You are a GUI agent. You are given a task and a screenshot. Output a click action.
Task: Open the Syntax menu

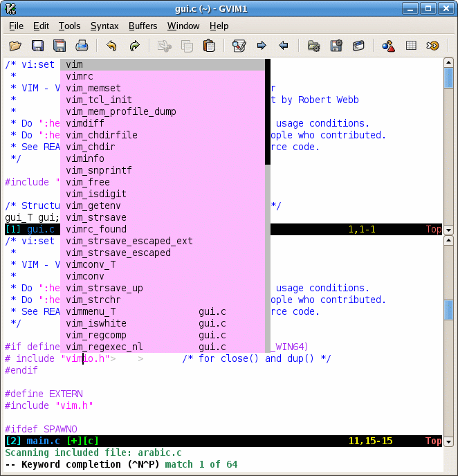[104, 26]
